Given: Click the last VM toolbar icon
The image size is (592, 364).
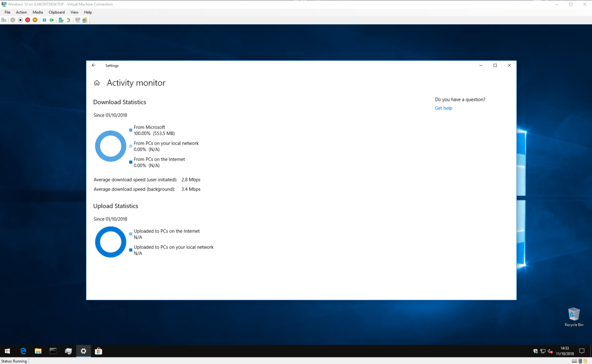Looking at the screenshot, I should 85,20.
